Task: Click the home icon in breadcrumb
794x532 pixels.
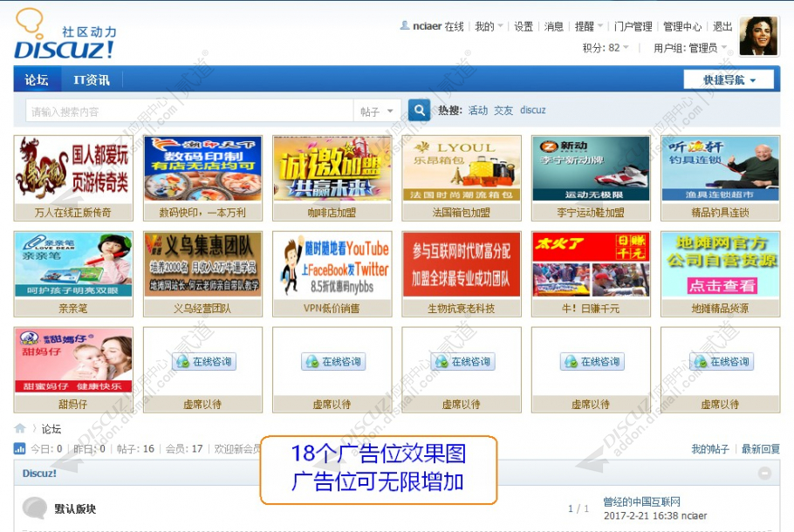Action: [x=20, y=429]
